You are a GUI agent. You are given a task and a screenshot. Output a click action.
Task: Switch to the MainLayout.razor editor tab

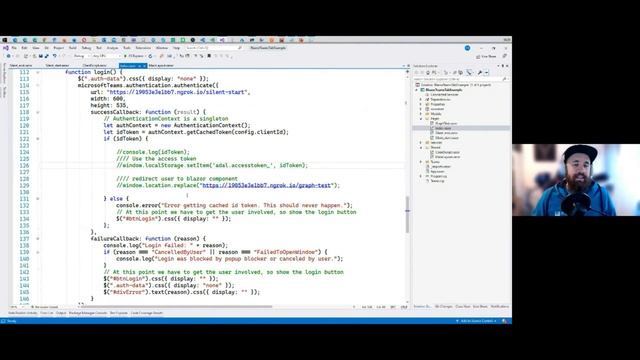point(161,66)
